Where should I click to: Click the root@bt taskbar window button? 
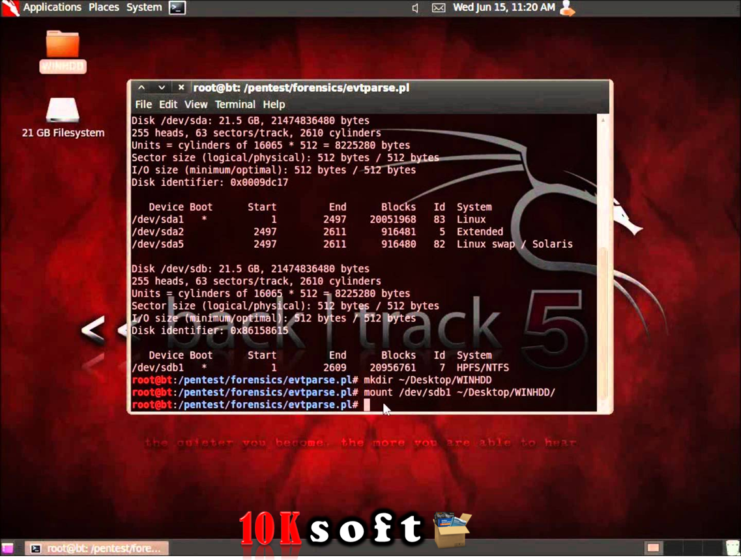tap(96, 548)
